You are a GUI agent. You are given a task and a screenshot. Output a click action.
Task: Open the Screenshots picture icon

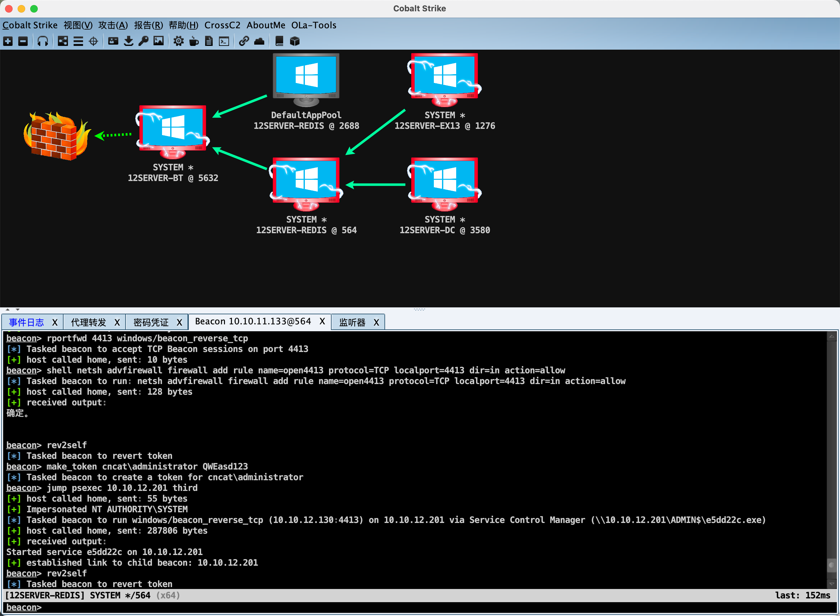[x=159, y=41]
